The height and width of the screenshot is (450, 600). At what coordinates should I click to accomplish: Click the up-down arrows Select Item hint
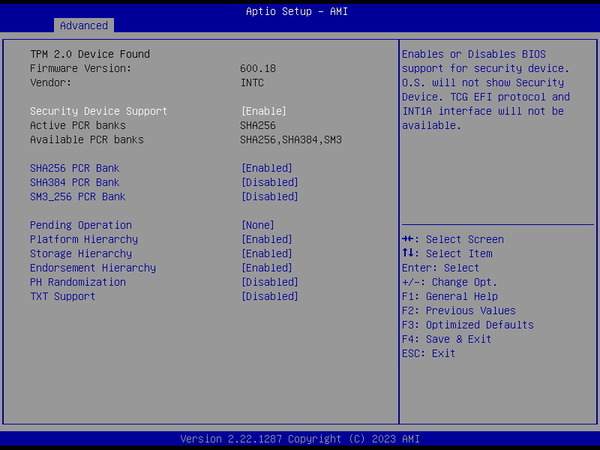click(447, 253)
